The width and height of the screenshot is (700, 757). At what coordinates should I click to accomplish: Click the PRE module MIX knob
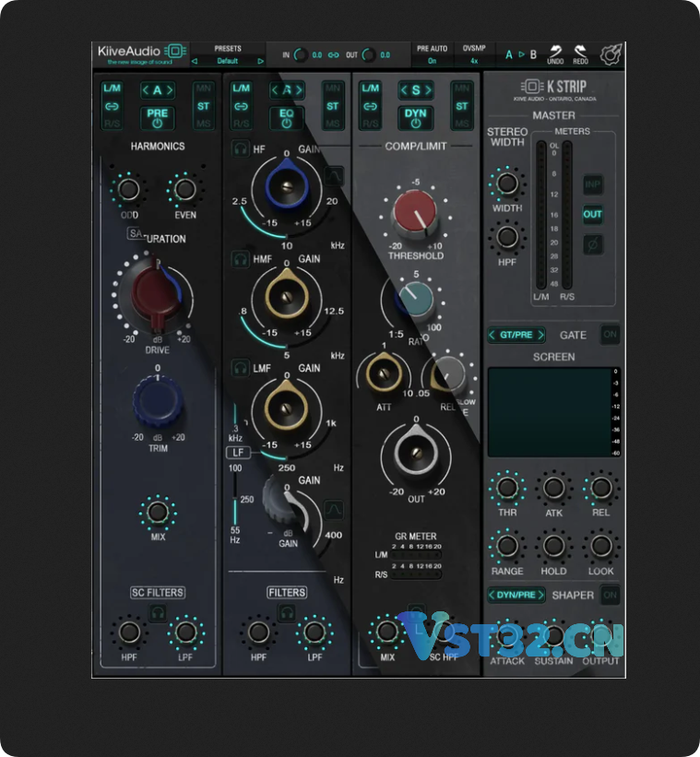[158, 513]
